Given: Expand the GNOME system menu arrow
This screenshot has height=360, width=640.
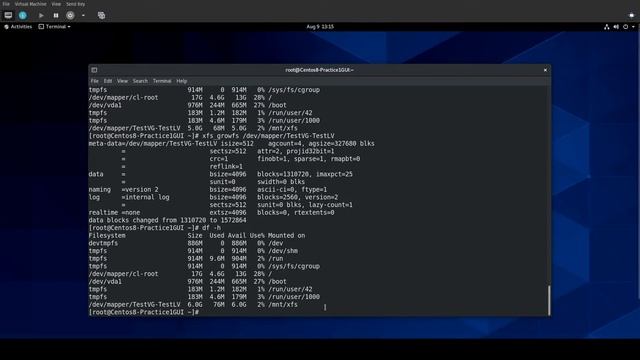Looking at the screenshot, I should click(x=633, y=27).
